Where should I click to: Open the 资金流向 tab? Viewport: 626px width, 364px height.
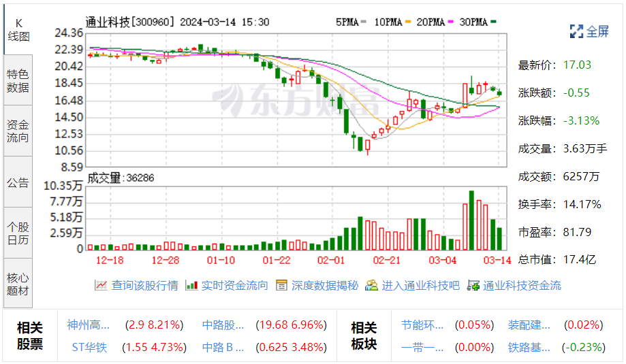click(18, 131)
